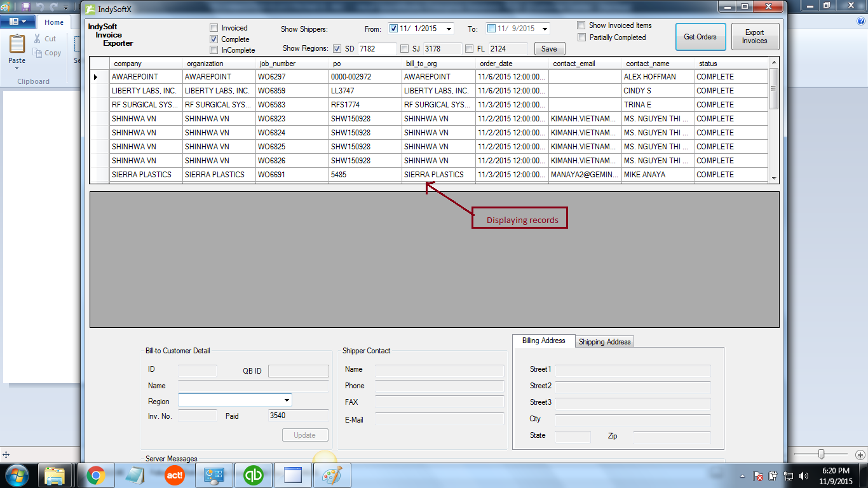Click the volume speaker tray icon
This screenshot has width=868, height=488.
click(803, 476)
